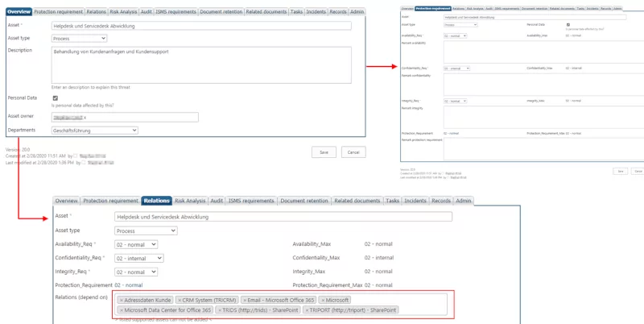Click x on the Microsoft relation tag
This screenshot has height=324, width=644.
coord(321,300)
